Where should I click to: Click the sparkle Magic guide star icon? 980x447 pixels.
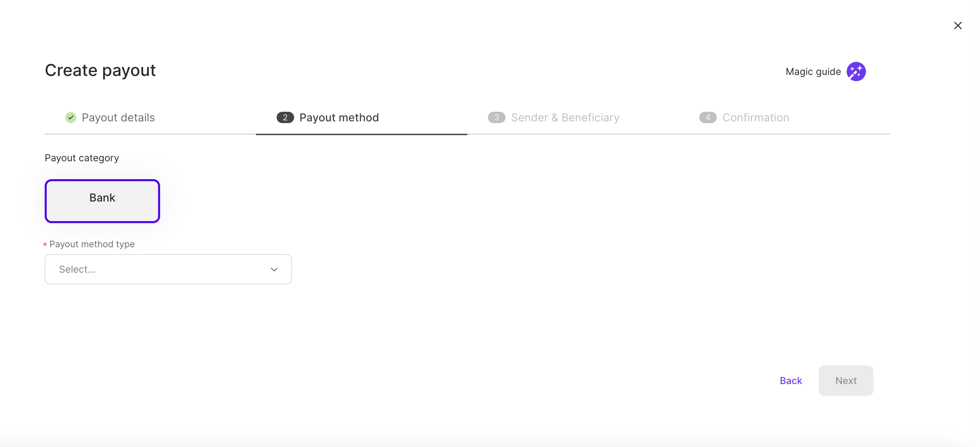856,71
